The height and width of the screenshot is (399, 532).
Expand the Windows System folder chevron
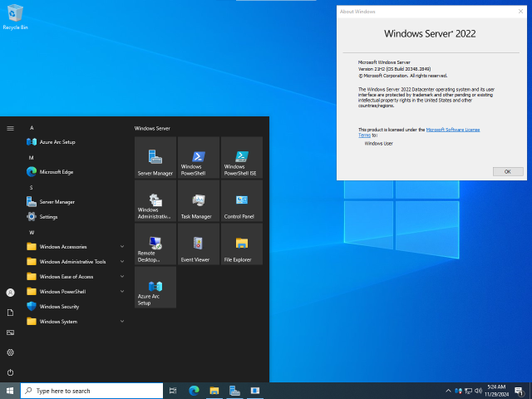coord(122,322)
